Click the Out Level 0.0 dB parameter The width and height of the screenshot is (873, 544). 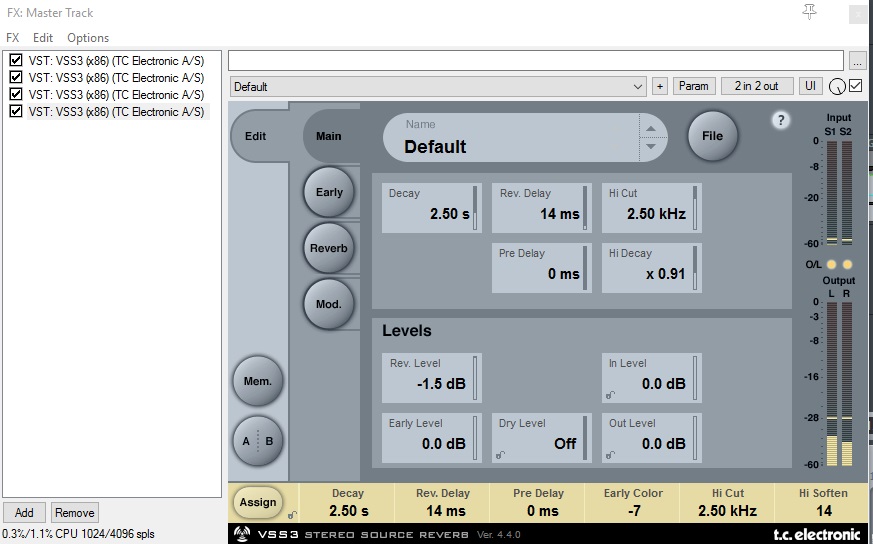(651, 438)
